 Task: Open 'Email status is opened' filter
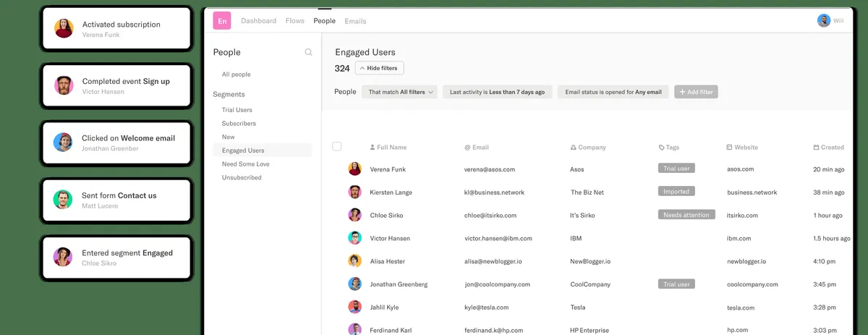click(x=613, y=92)
